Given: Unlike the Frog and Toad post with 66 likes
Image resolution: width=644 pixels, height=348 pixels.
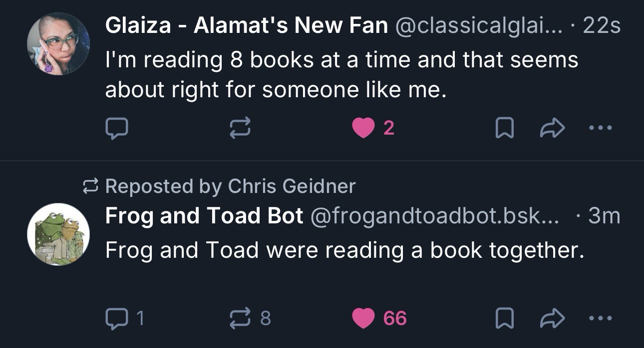Looking at the screenshot, I should pyautogui.click(x=363, y=318).
